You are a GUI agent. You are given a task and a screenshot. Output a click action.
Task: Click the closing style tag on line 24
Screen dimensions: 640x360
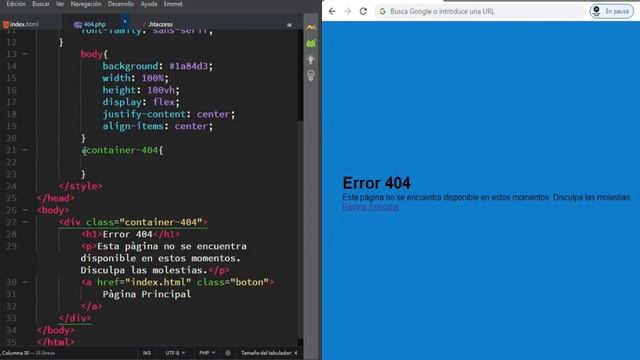[x=80, y=186]
